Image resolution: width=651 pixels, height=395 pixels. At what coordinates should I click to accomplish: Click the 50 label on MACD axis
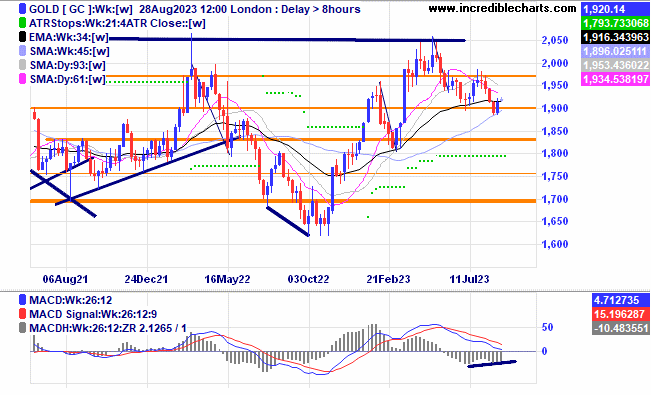(547, 327)
